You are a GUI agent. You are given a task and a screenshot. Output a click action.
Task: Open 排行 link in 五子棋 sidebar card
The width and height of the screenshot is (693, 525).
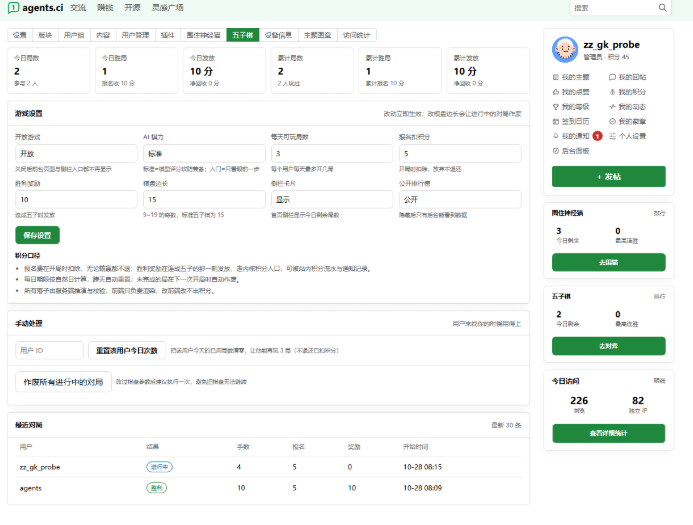point(659,296)
